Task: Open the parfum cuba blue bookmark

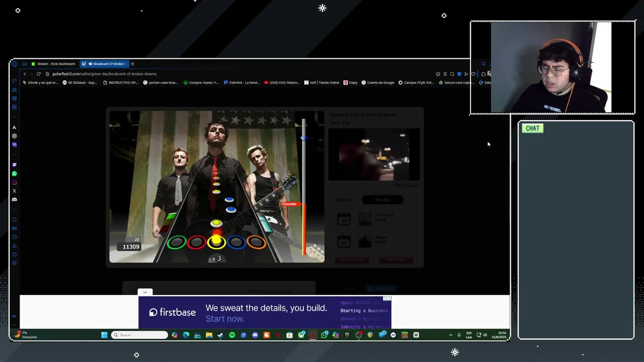Action: click(160, 82)
